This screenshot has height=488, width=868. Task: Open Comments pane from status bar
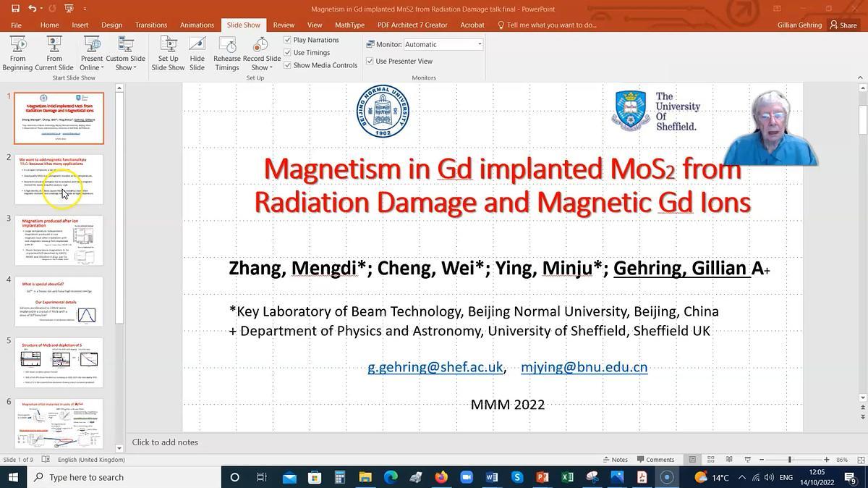(655, 460)
